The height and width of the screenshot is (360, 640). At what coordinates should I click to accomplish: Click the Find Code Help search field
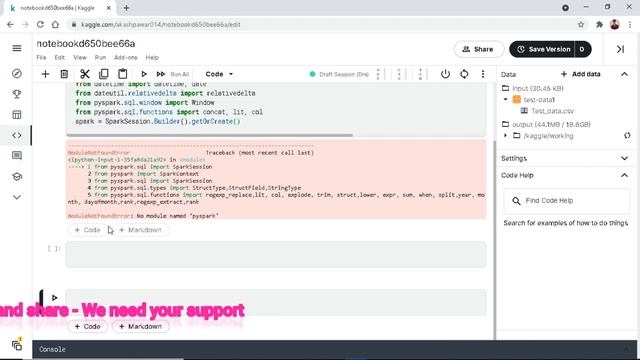pyautogui.click(x=567, y=201)
